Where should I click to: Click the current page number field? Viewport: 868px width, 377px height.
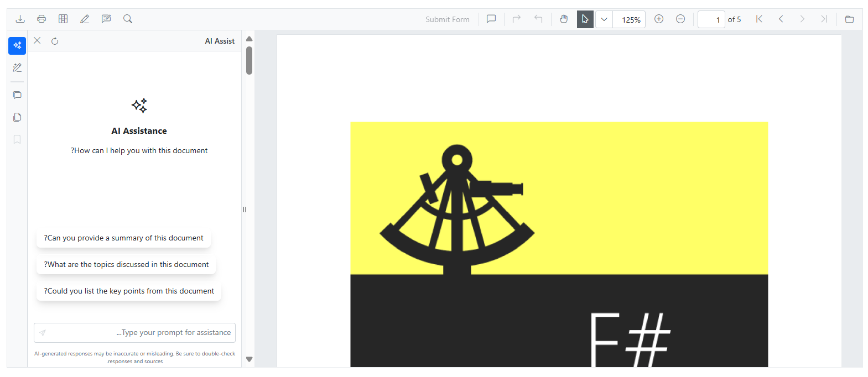point(711,19)
